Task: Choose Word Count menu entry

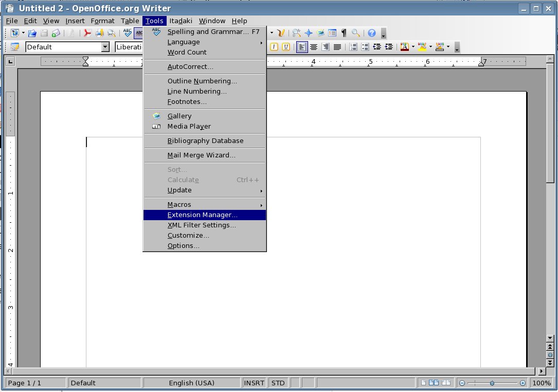Action: pyautogui.click(x=187, y=52)
